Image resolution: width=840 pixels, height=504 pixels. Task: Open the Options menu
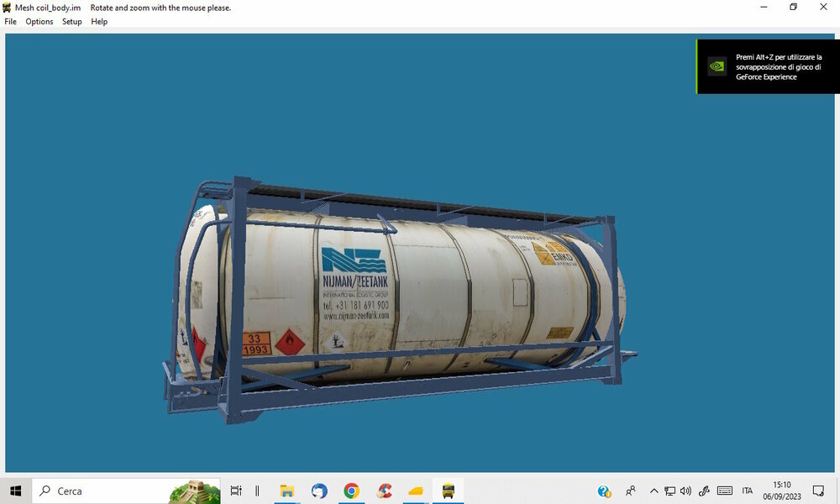(x=39, y=22)
